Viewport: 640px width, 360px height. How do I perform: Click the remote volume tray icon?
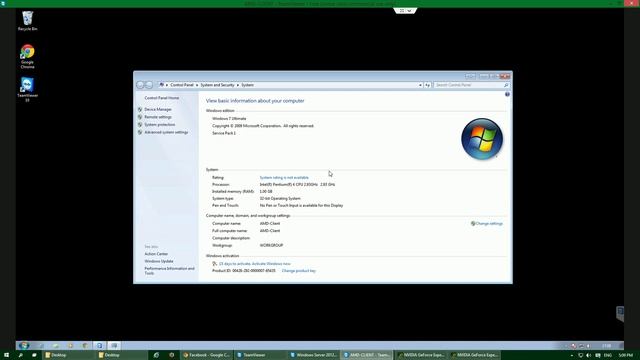588,346
